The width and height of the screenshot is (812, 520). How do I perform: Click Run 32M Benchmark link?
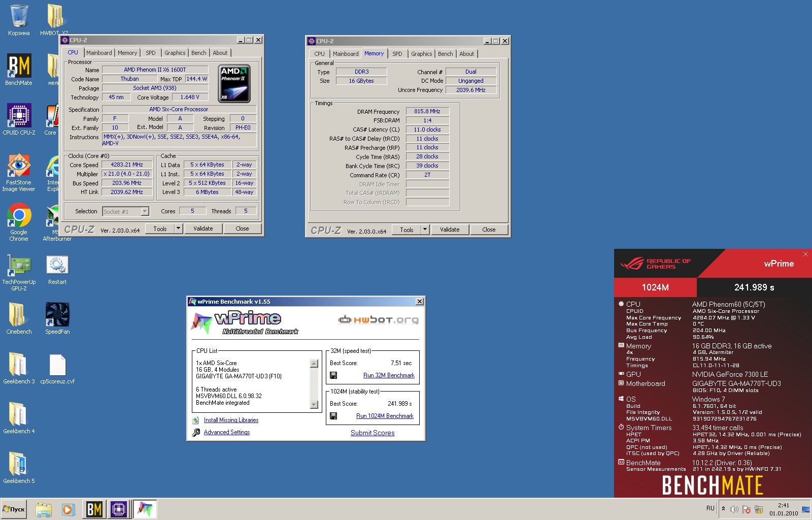389,375
